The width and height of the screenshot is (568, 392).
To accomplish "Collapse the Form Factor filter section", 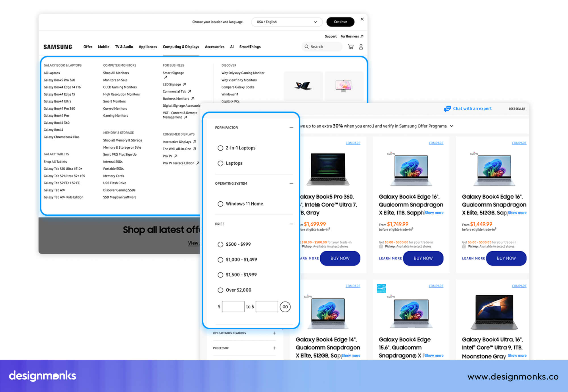I will 291,128.
